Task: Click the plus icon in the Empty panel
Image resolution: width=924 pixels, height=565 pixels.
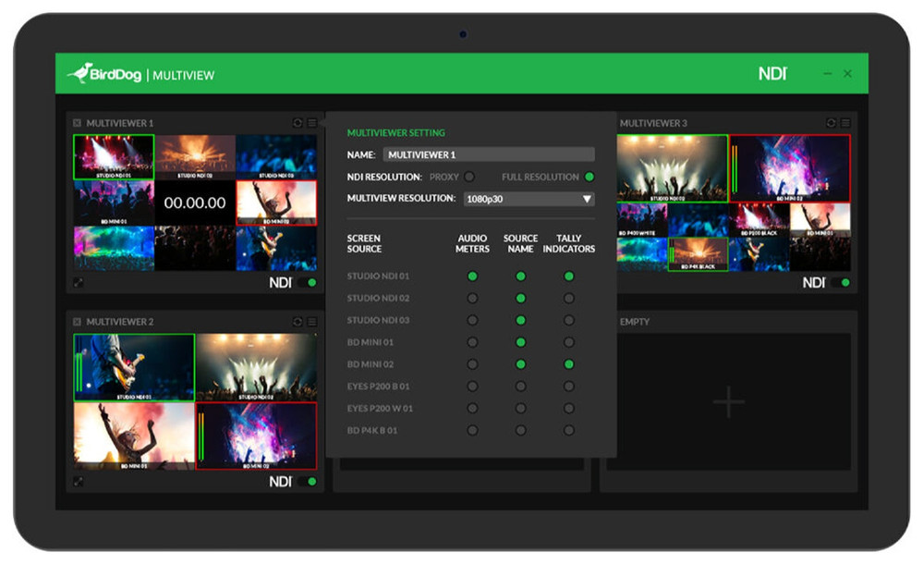Action: (727, 403)
